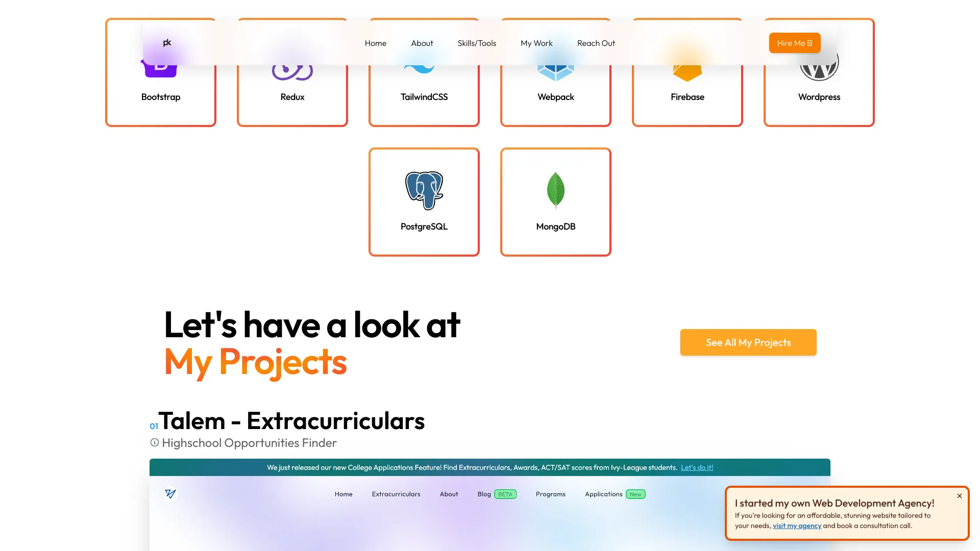
Task: Click the See All My Projects button
Action: (x=748, y=342)
